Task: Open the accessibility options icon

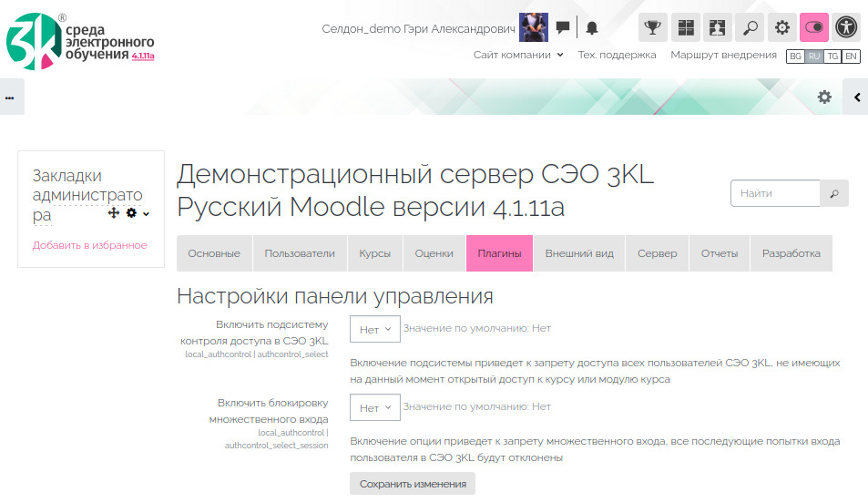Action: (846, 27)
